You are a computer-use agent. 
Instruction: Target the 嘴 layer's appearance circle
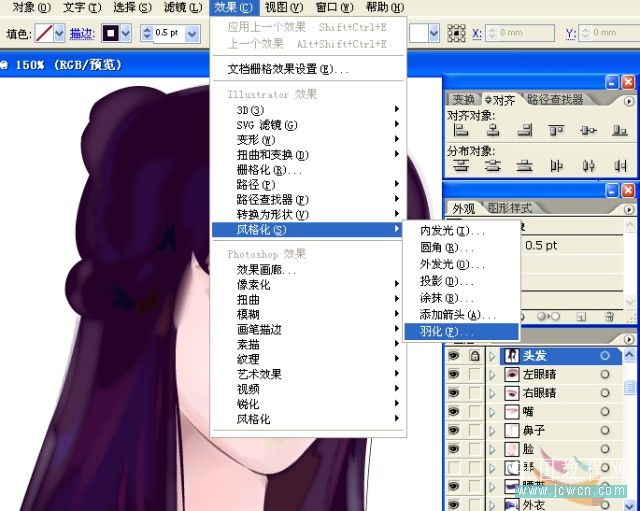coord(604,411)
